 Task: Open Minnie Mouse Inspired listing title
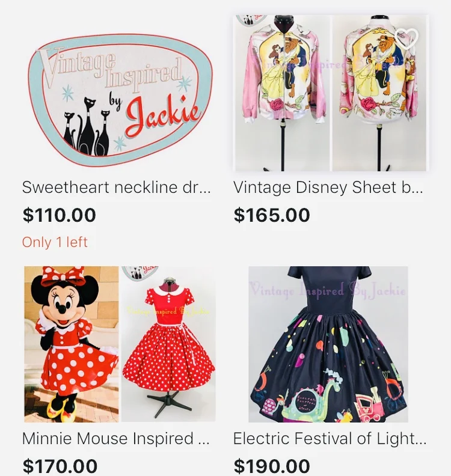tap(115, 439)
